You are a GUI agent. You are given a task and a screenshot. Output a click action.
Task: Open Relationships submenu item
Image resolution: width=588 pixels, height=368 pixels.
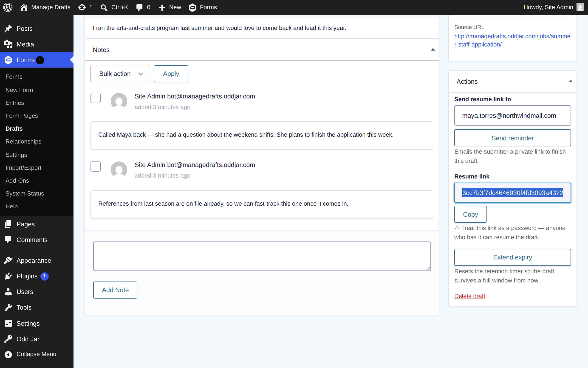(23, 141)
